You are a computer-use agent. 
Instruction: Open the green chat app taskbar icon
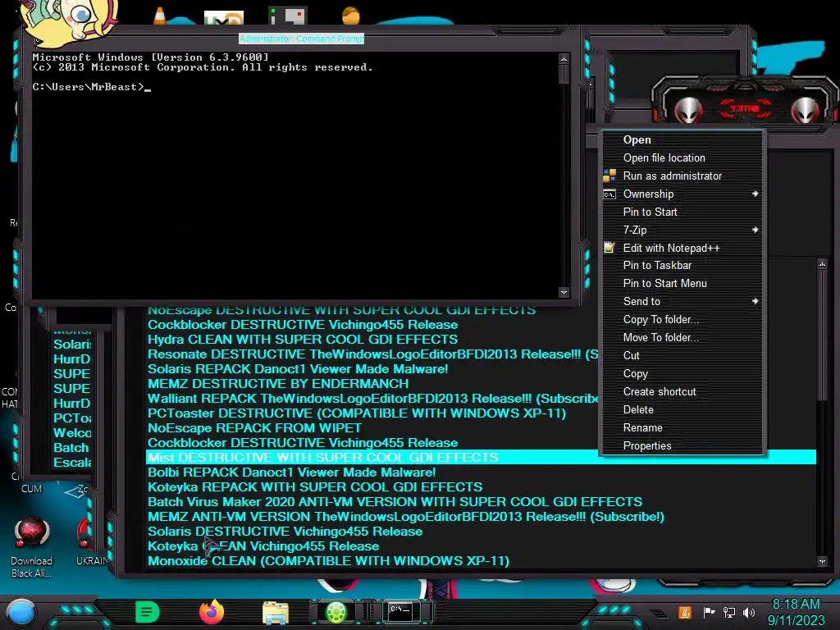coord(148,612)
